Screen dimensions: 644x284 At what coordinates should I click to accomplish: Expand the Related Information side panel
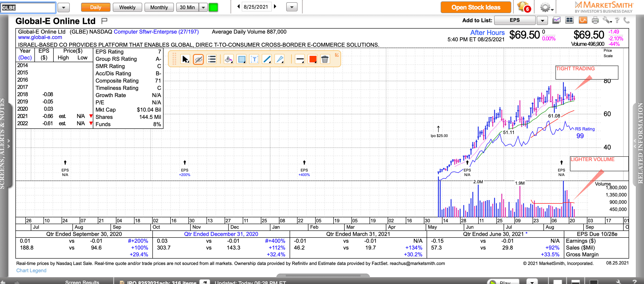coord(634,144)
